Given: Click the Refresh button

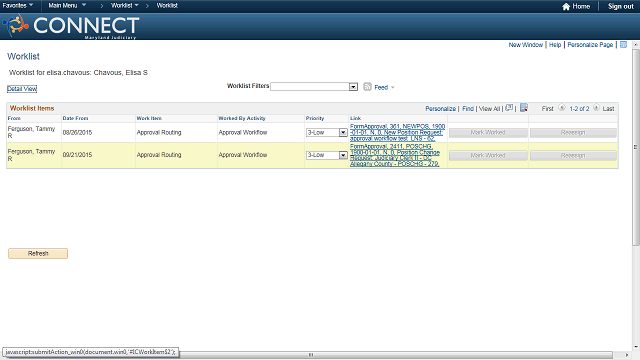Looking at the screenshot, I should [x=38, y=253].
